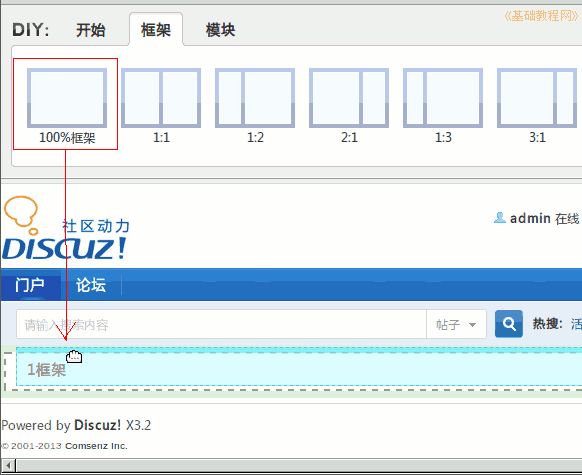Choose the 1:3 frame layout icon
The height and width of the screenshot is (475, 582).
(443, 98)
